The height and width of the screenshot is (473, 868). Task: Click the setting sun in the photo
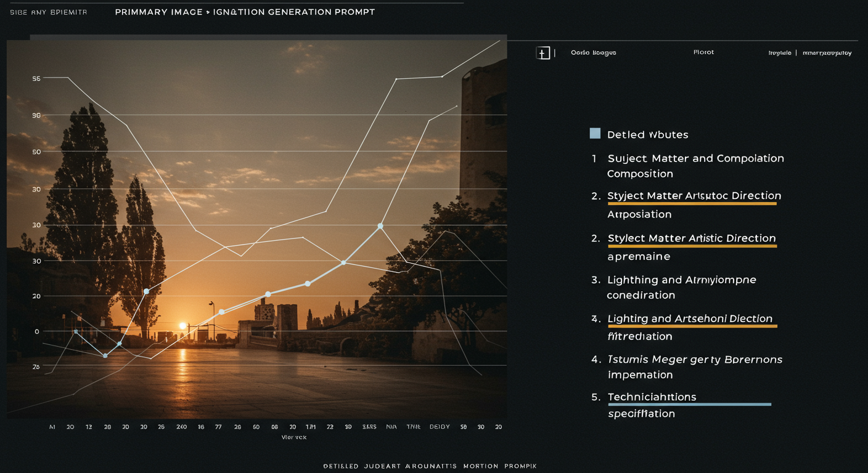click(182, 326)
